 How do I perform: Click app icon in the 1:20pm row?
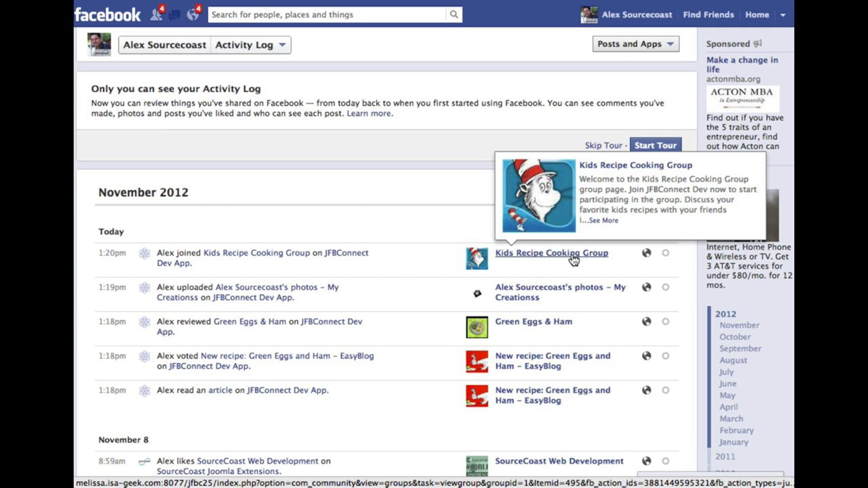coord(144,253)
